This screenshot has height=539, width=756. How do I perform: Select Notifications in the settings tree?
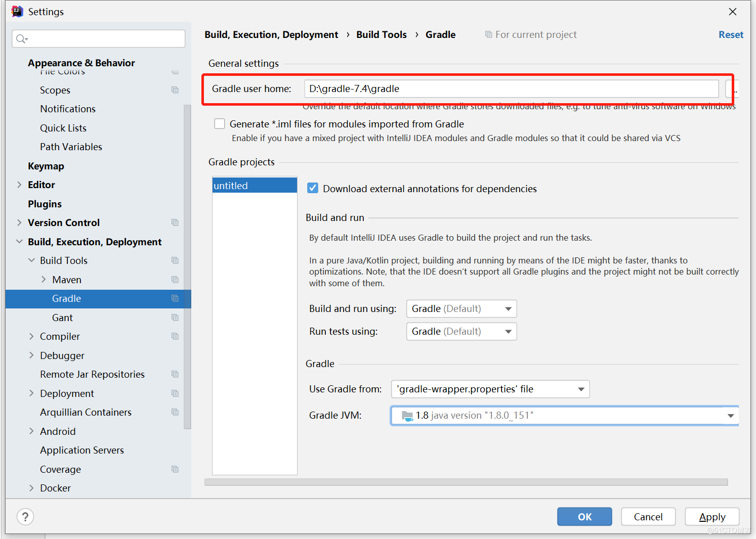[x=68, y=109]
